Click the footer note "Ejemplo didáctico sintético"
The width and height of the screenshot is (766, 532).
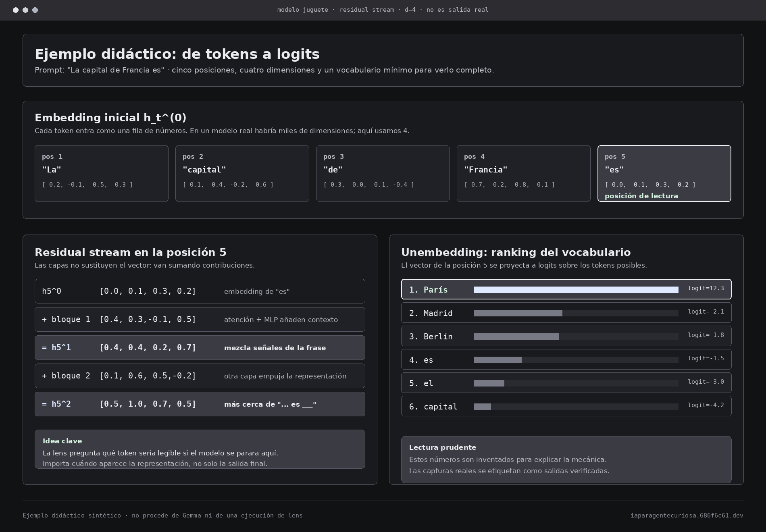(72, 515)
